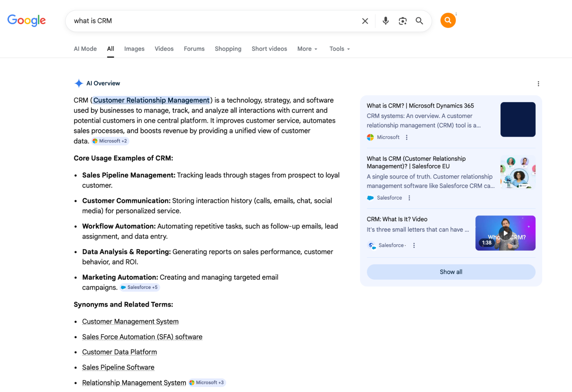The height and width of the screenshot is (392, 572).
Task: Click the Microsoft logo next to Dynamics 365 result
Action: click(x=370, y=137)
